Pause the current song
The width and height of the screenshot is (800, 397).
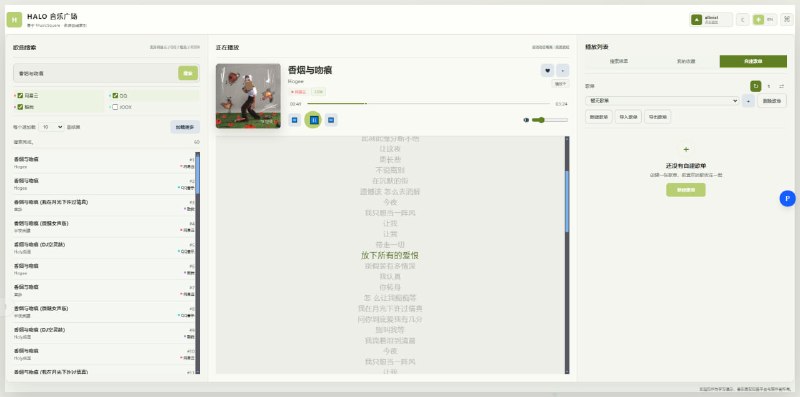(x=313, y=120)
